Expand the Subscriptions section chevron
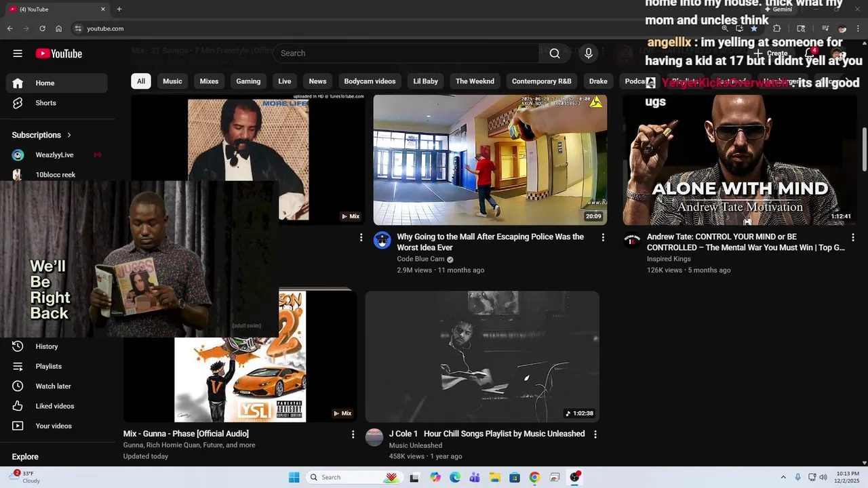This screenshot has height=488, width=868. click(69, 135)
